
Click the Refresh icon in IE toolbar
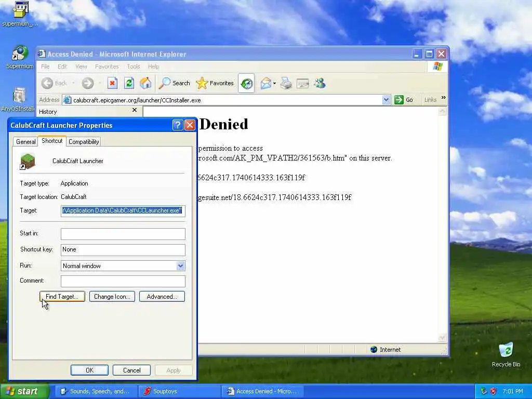[x=129, y=83]
